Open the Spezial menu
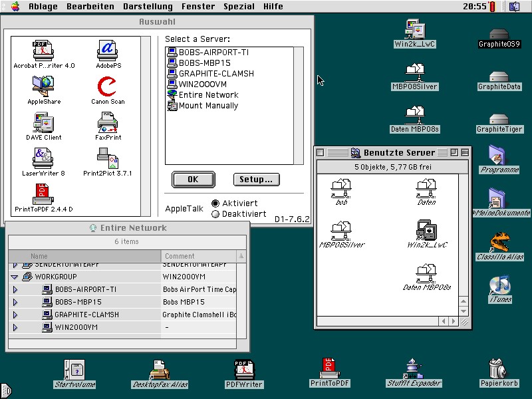Screen dimensions: 532x399 click(239, 7)
